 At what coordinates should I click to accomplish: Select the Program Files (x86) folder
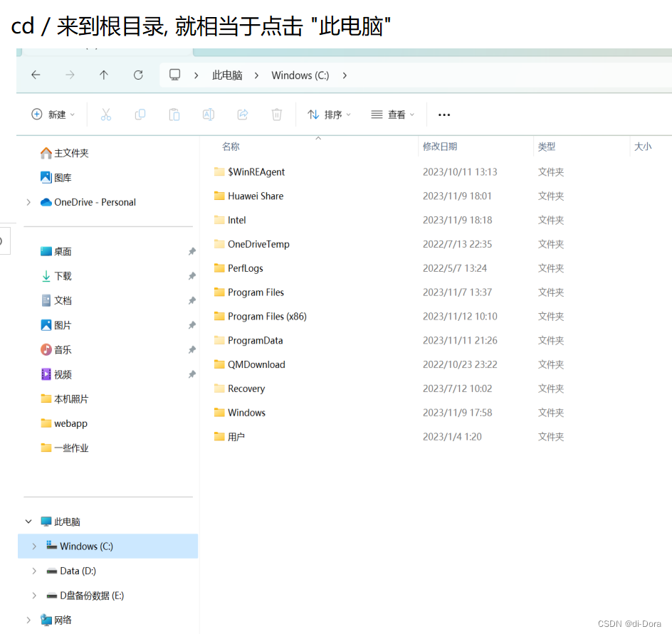click(x=260, y=316)
